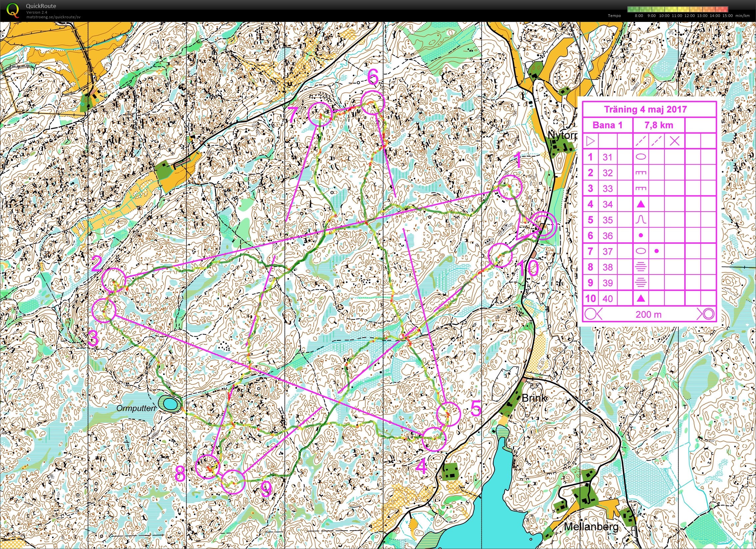Click the boulder triangle in control row 34
The width and height of the screenshot is (756, 549).
(641, 204)
